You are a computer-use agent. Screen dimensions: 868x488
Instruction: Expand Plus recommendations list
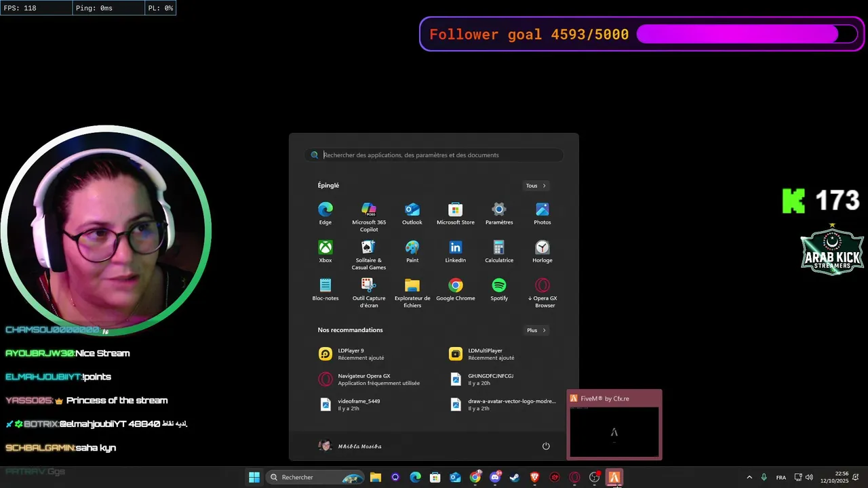(536, 330)
